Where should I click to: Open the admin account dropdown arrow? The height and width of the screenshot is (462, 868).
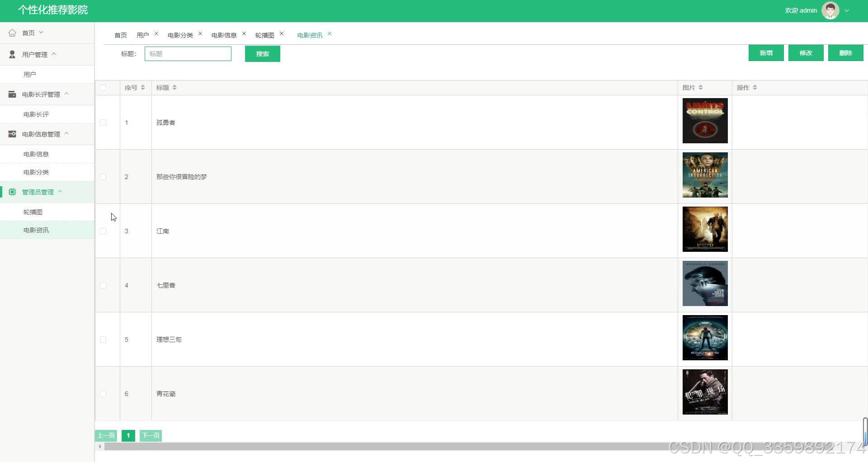(847, 10)
